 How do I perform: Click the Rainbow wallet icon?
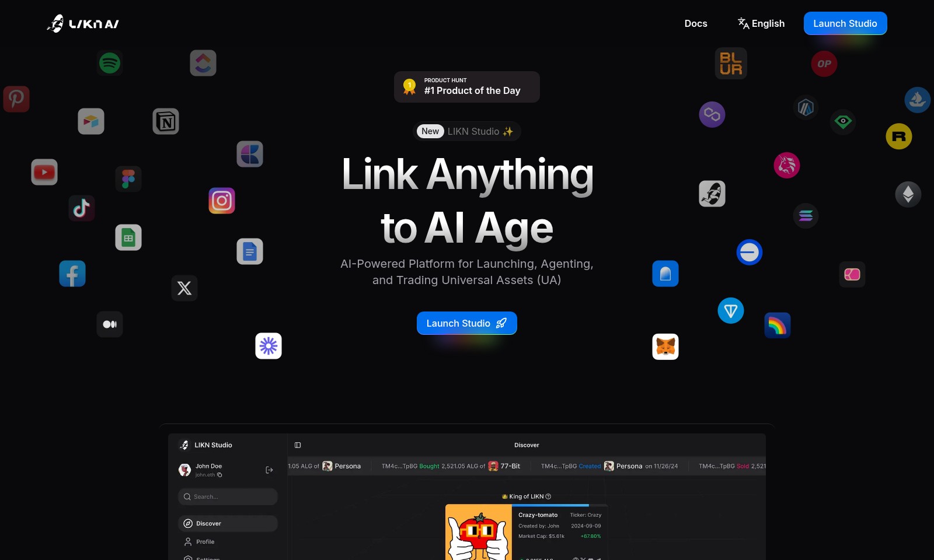click(x=778, y=325)
